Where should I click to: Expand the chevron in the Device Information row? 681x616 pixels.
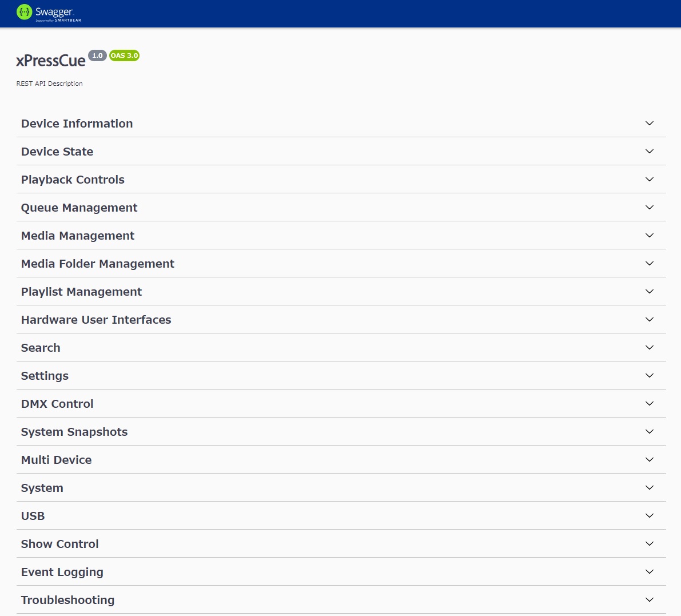(650, 124)
